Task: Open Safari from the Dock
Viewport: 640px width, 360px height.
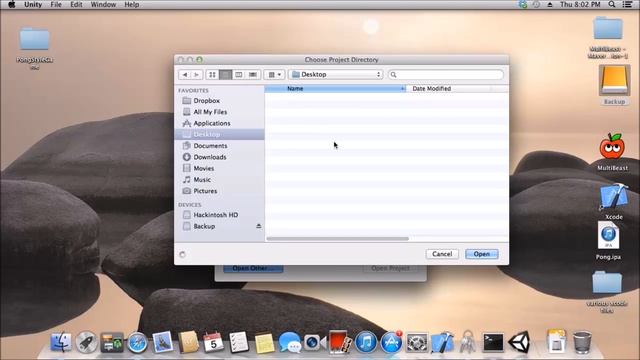Action: (137, 342)
